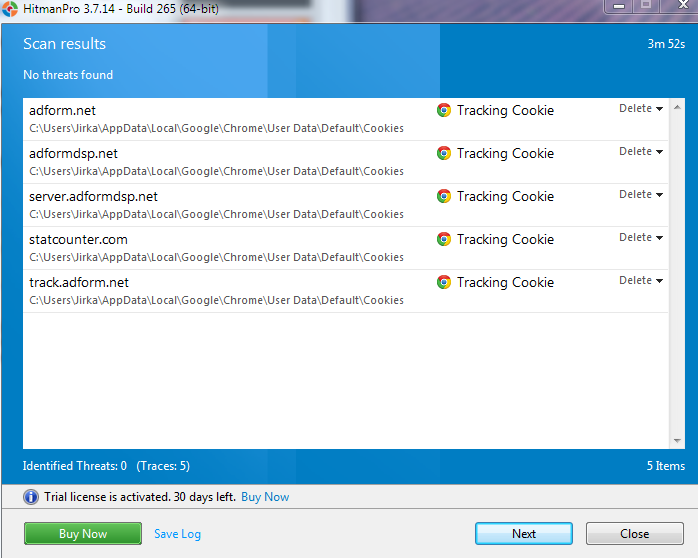
Task: Click the Save Log link
Action: point(178,534)
